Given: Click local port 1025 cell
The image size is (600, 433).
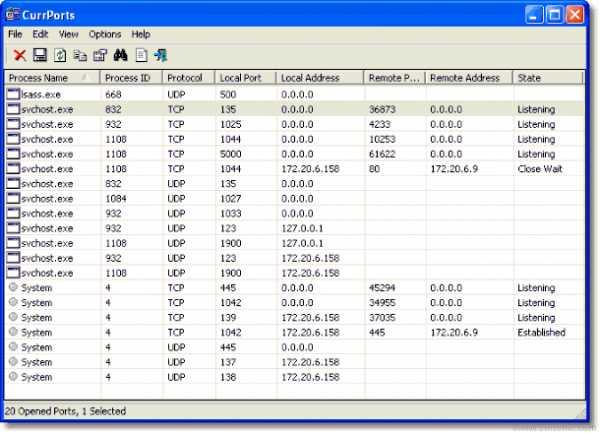Looking at the screenshot, I should 231,124.
